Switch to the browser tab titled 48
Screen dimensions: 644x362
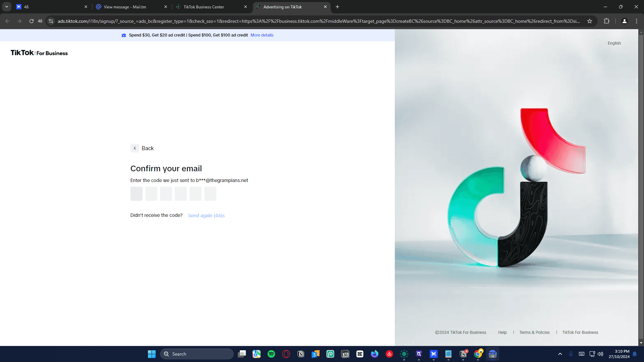52,7
